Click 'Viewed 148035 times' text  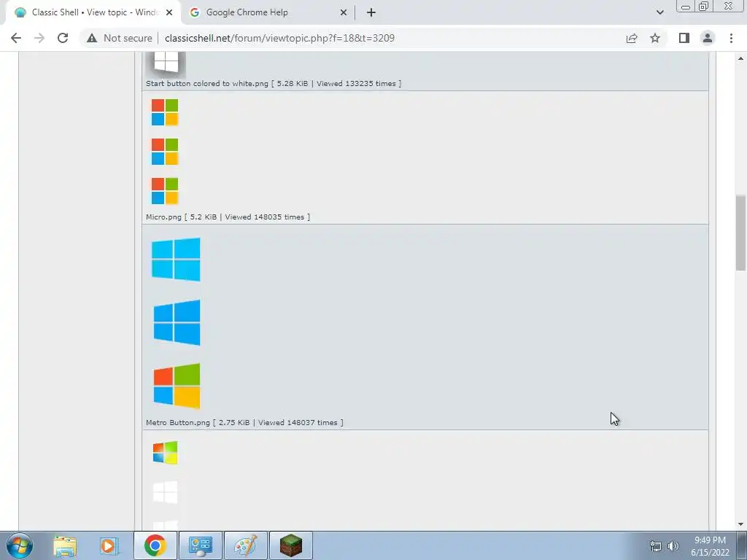pyautogui.click(x=264, y=217)
